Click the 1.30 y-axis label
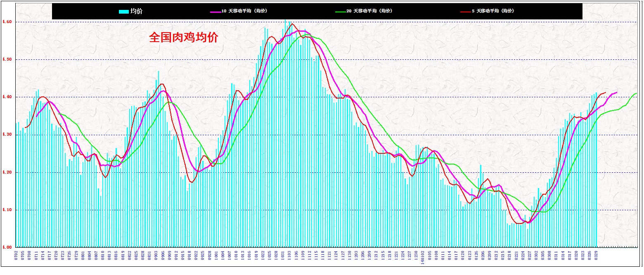The width and height of the screenshot is (644, 275). pyautogui.click(x=7, y=135)
